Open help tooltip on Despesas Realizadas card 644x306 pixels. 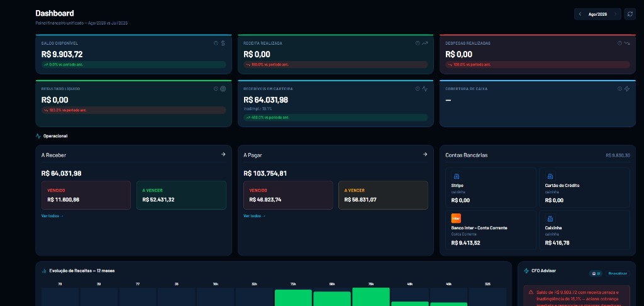[x=619, y=43]
